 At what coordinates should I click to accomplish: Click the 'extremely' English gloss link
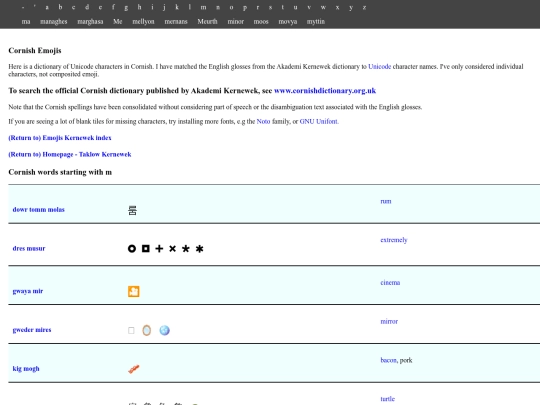[x=394, y=240]
